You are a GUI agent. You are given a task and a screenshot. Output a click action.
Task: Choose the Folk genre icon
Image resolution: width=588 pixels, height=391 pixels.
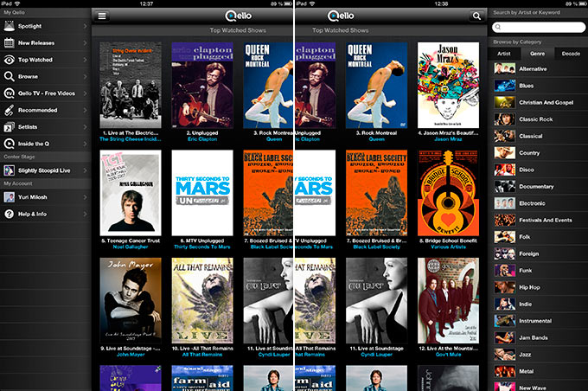[x=504, y=237]
